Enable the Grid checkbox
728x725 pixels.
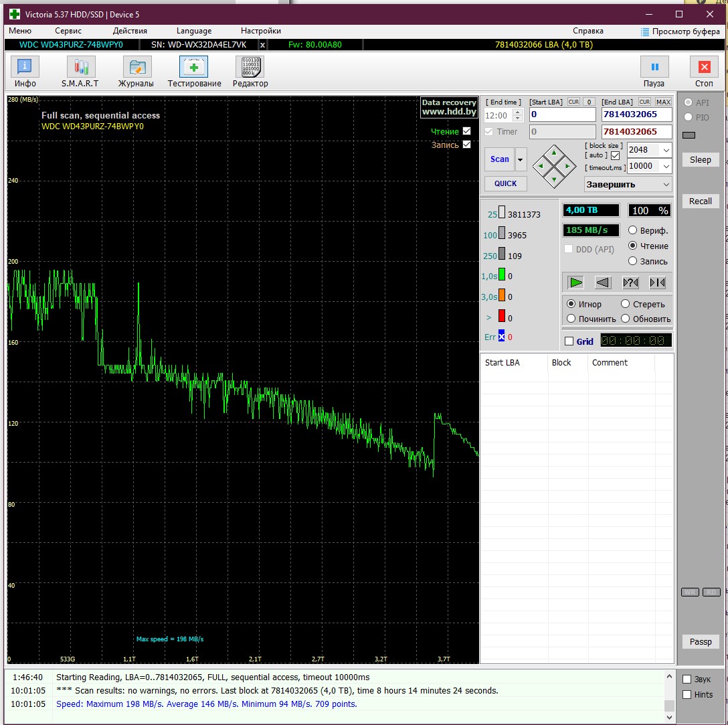pos(569,341)
